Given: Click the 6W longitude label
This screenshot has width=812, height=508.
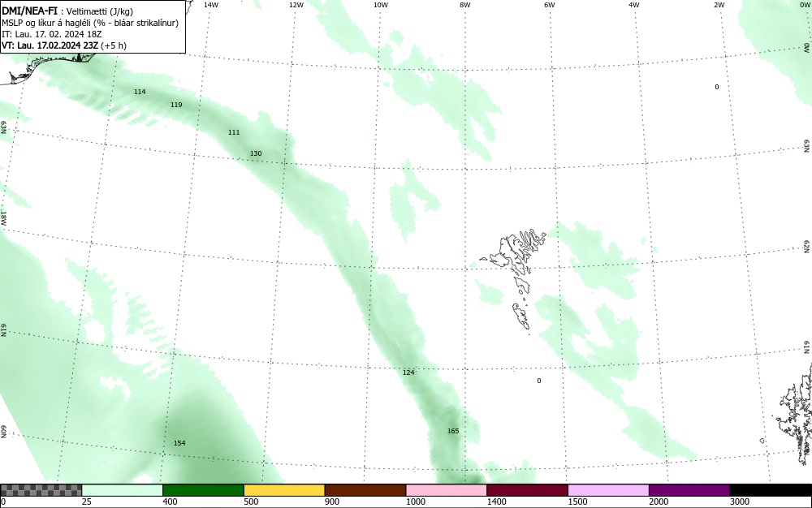Looking at the screenshot, I should tap(550, 5).
